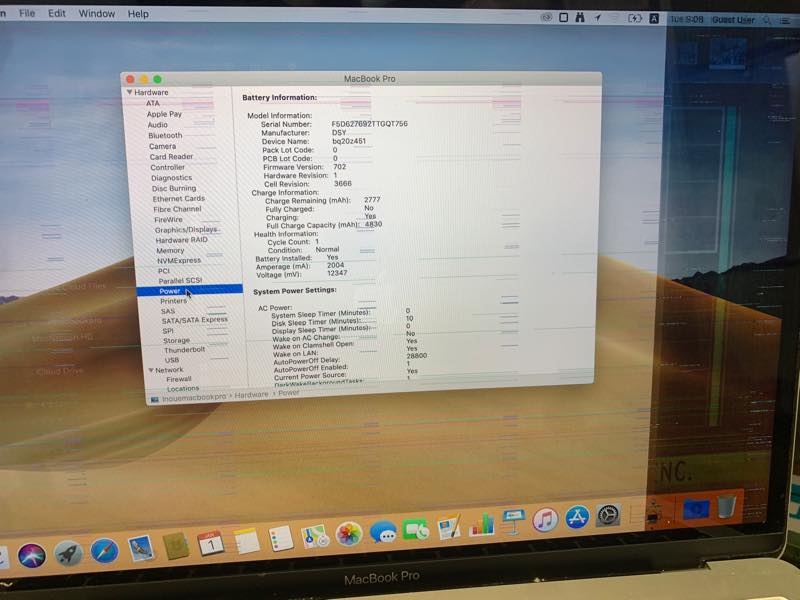Select Graphics/Displays in sidebar

point(186,230)
